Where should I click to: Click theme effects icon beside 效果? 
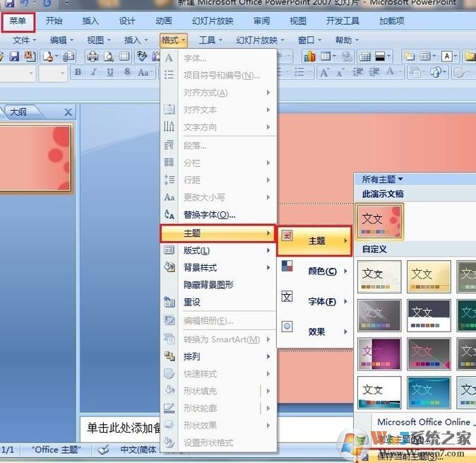pos(287,327)
